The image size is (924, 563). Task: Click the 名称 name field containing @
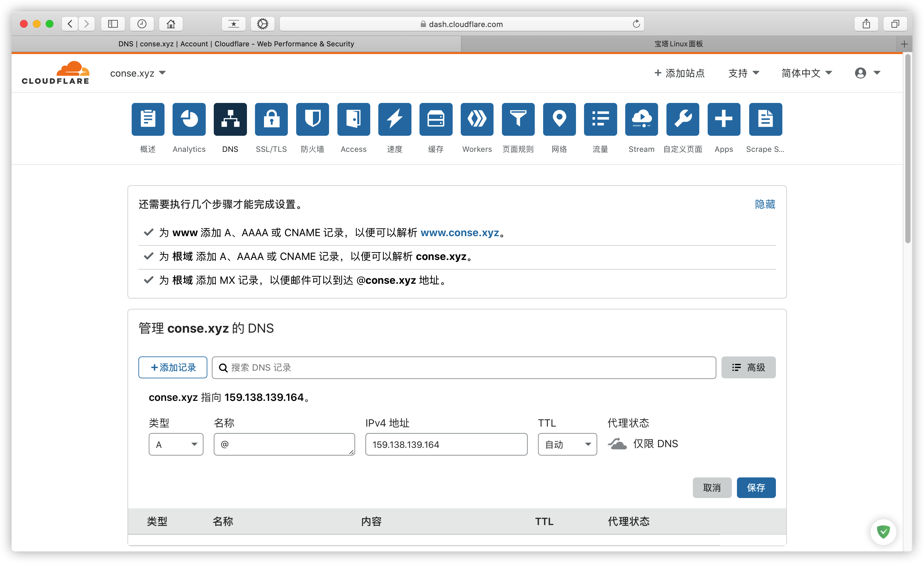pos(284,445)
